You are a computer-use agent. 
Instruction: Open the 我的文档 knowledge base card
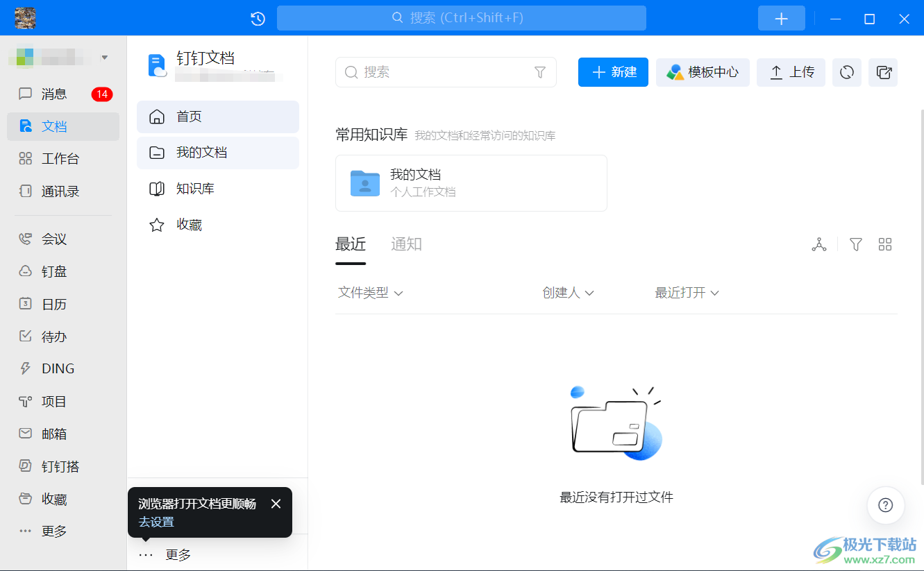(x=471, y=183)
